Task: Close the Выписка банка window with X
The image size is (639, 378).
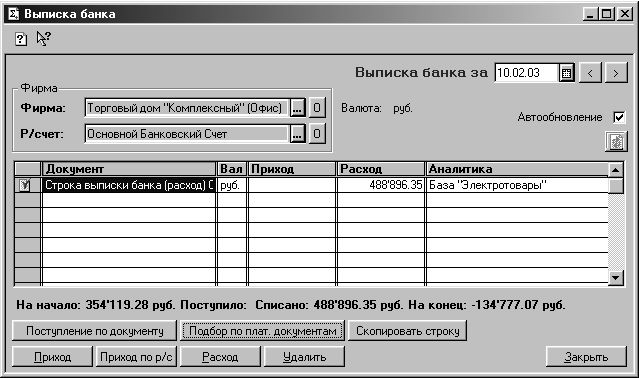Action: [x=624, y=15]
